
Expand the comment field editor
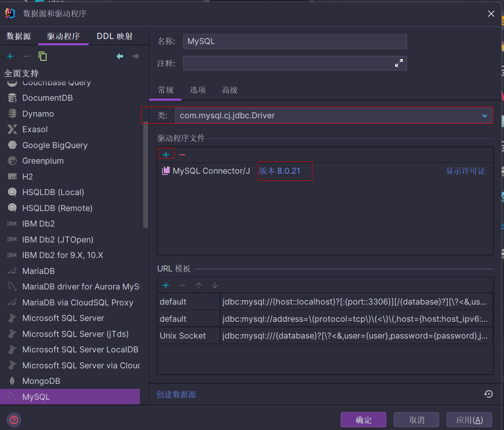coord(399,63)
